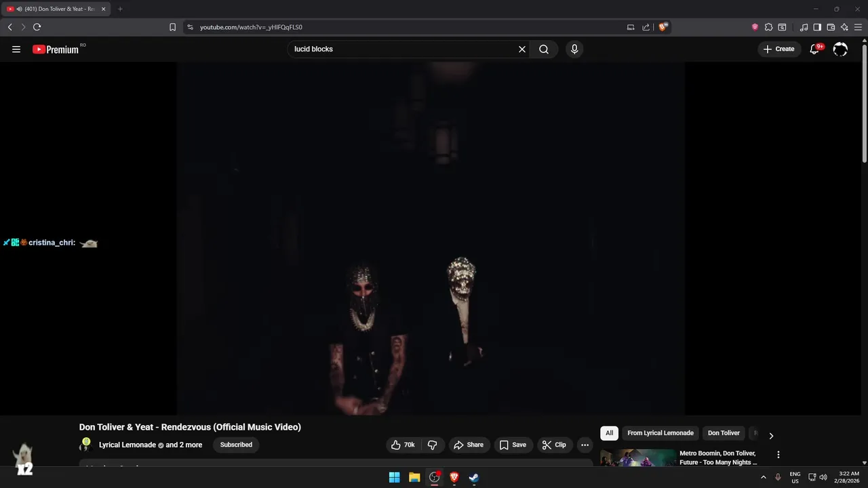Bookmark this page using the bookmark icon
Screen dimensions: 868x488
tap(172, 27)
